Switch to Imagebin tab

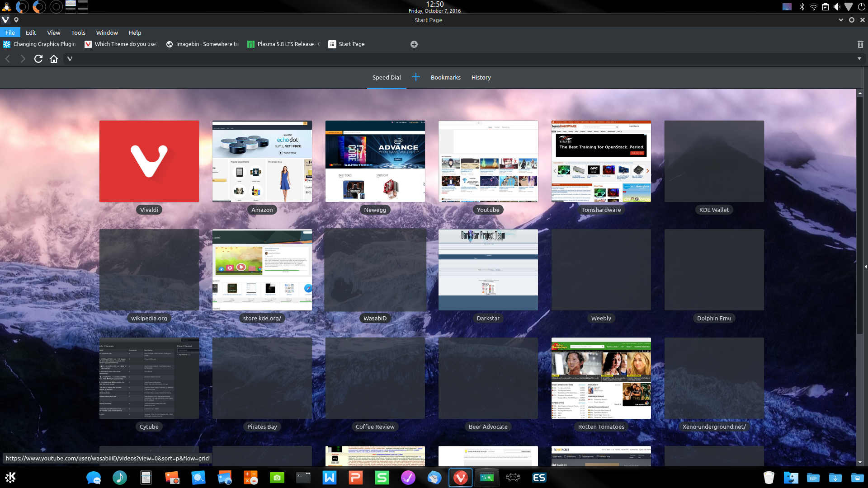click(x=203, y=44)
